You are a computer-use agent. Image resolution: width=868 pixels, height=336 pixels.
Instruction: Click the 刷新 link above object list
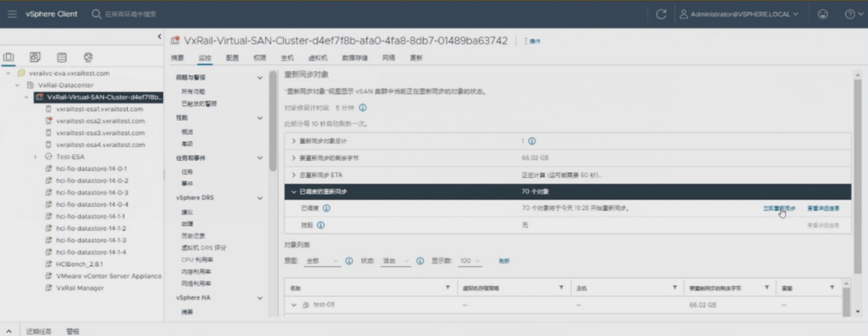point(504,261)
